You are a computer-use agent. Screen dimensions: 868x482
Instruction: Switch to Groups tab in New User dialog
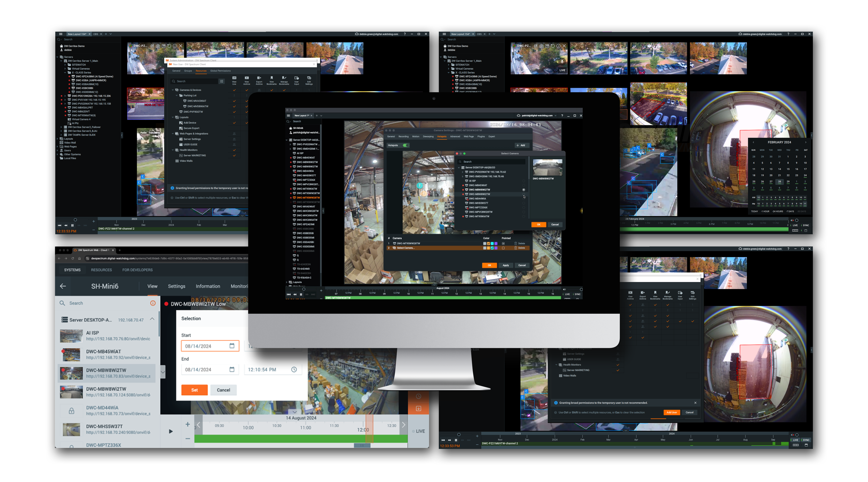tap(188, 71)
